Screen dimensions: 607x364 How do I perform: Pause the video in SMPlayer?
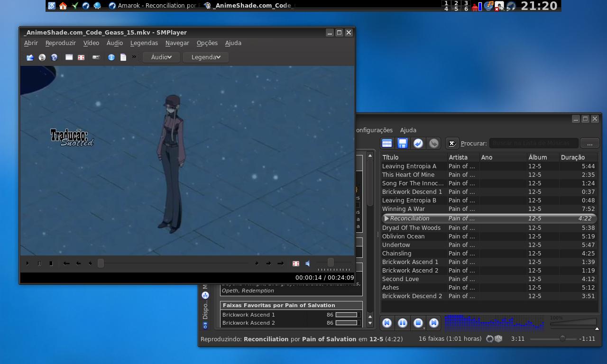tap(39, 264)
